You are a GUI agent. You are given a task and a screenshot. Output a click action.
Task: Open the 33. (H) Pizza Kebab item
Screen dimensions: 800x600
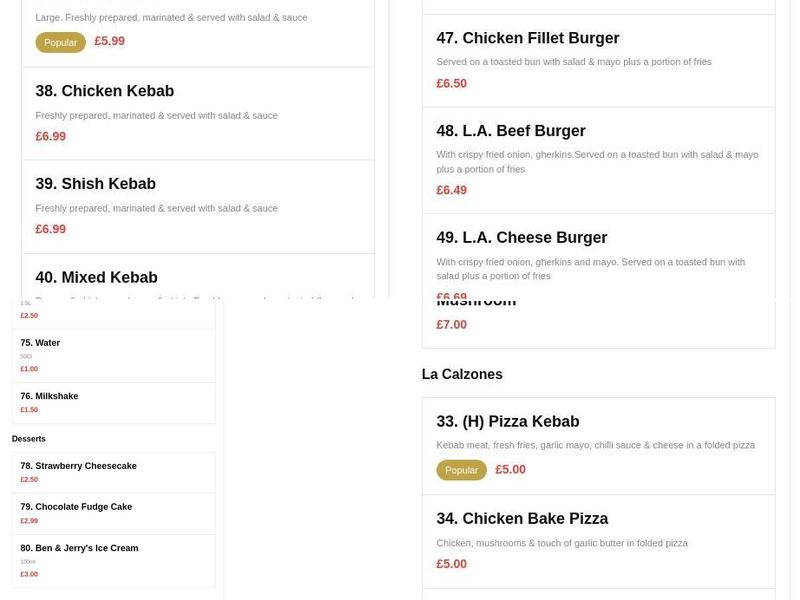point(508,422)
